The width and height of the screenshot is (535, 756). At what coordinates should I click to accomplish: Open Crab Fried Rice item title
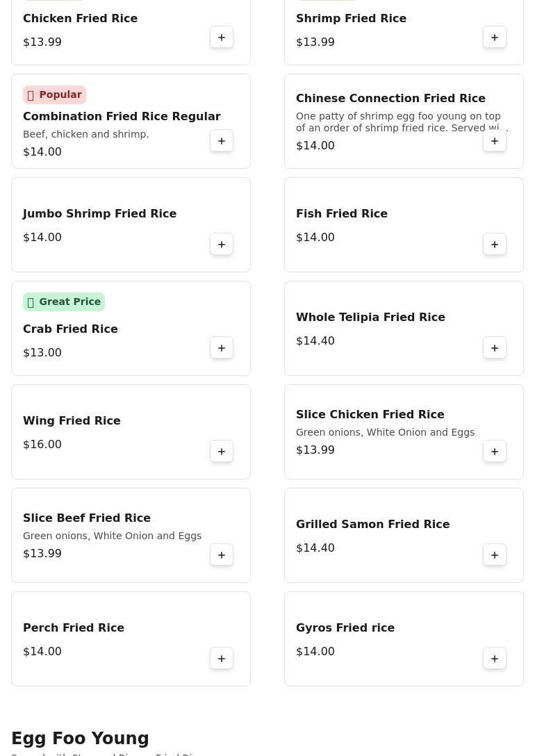click(70, 329)
